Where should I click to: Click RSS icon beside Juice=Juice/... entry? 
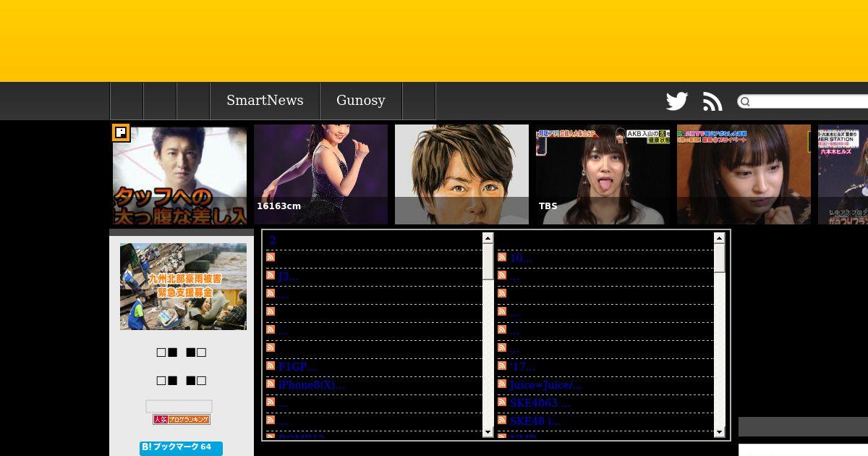(502, 384)
